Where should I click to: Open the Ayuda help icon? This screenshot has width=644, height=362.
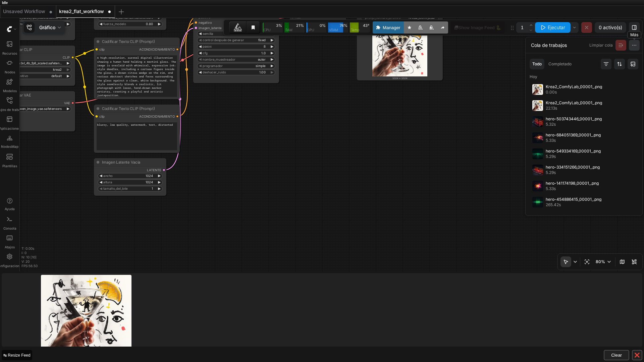point(9,204)
